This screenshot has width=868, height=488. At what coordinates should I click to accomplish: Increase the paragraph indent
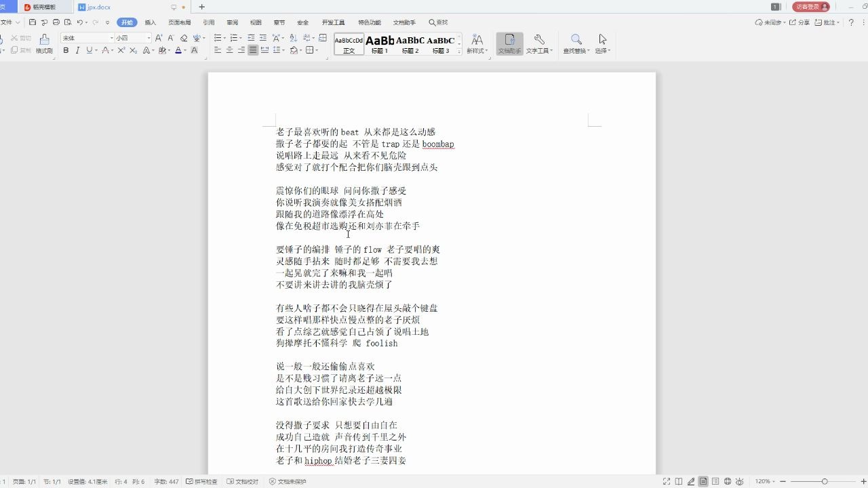(263, 38)
